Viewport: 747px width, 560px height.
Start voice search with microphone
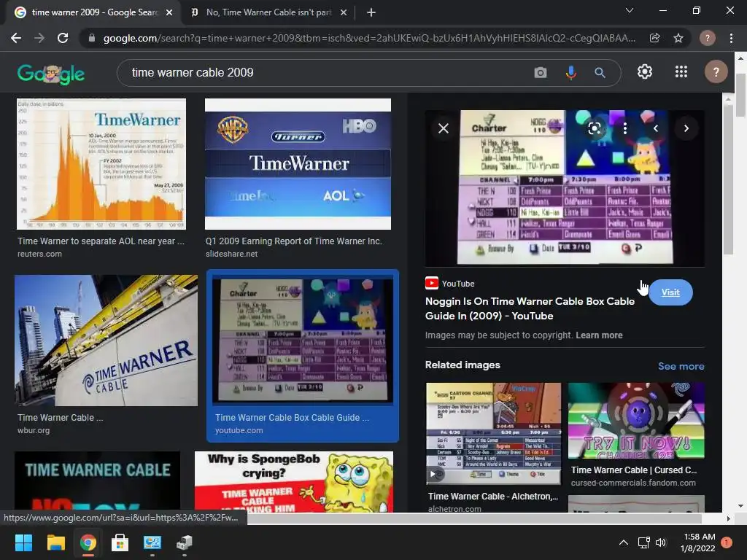tap(570, 73)
